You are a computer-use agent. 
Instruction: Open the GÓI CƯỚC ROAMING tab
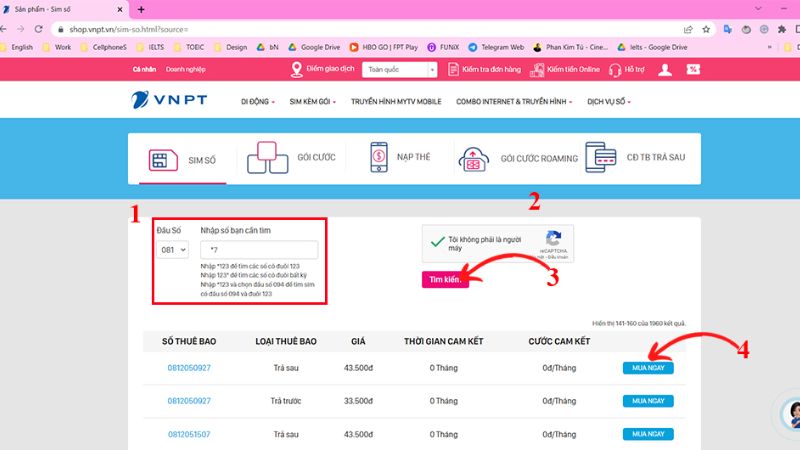[518, 159]
